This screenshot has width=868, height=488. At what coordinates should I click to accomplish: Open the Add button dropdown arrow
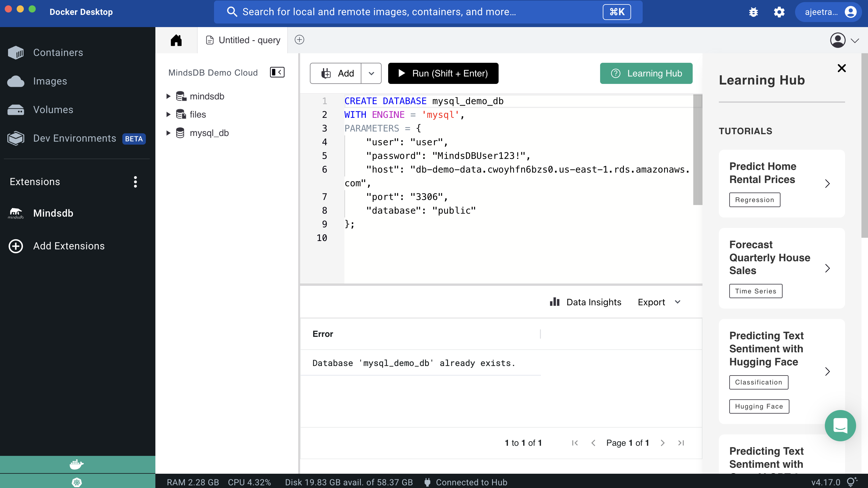371,73
